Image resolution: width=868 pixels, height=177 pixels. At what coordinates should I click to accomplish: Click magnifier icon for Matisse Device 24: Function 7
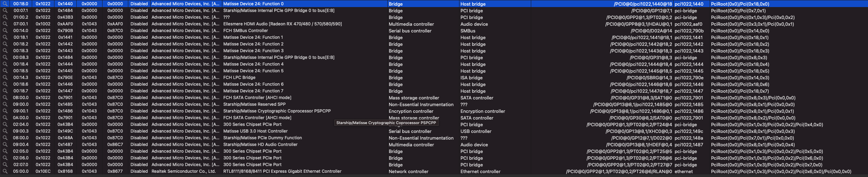(x=5, y=91)
